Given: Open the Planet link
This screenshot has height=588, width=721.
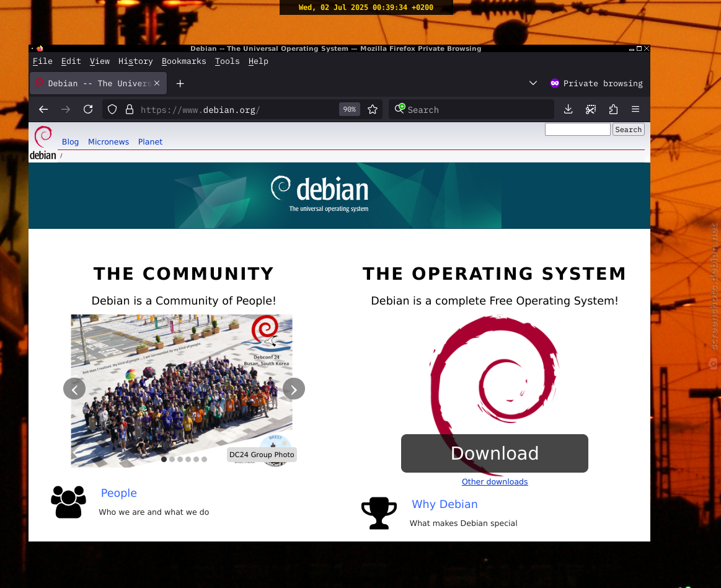Looking at the screenshot, I should pos(151,141).
